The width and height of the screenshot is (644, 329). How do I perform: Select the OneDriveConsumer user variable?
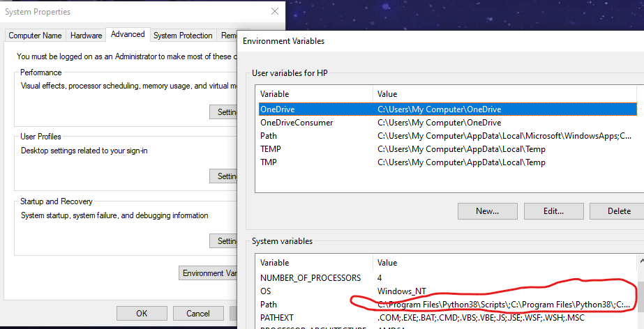[448, 123]
